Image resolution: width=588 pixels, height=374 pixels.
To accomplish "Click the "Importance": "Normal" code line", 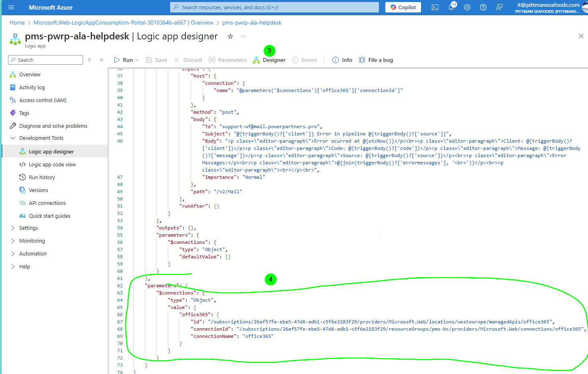I will [x=234, y=177].
